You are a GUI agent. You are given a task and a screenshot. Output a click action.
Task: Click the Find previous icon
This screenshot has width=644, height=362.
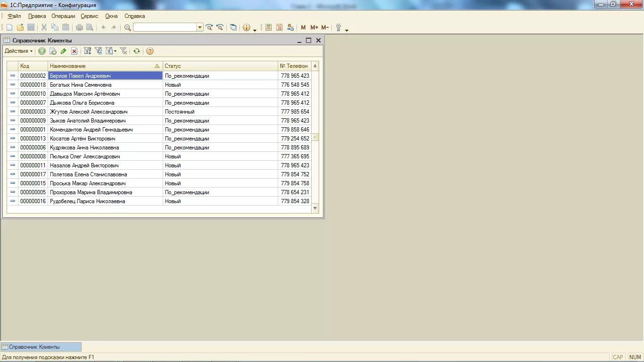tap(220, 28)
